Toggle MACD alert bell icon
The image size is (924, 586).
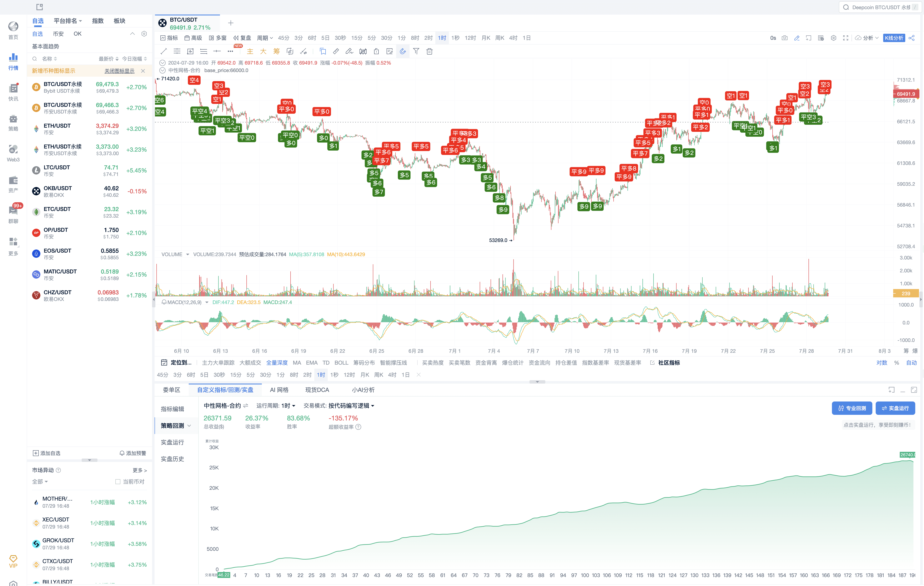point(164,303)
